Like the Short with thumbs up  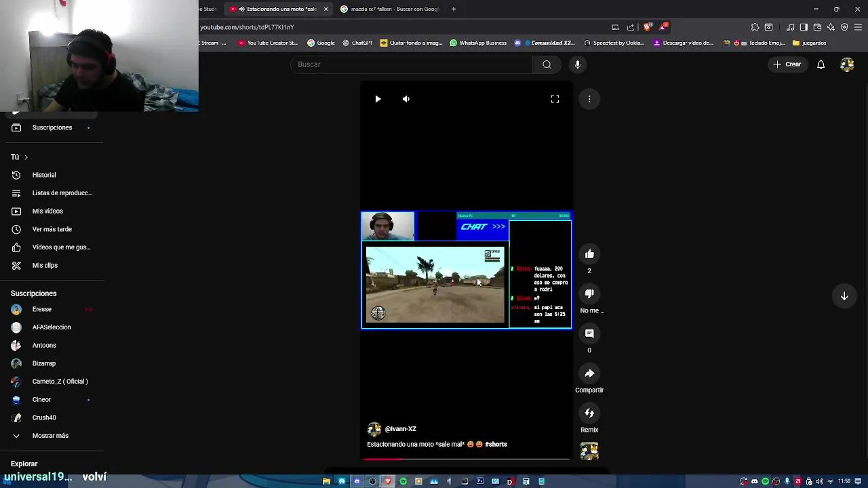589,254
